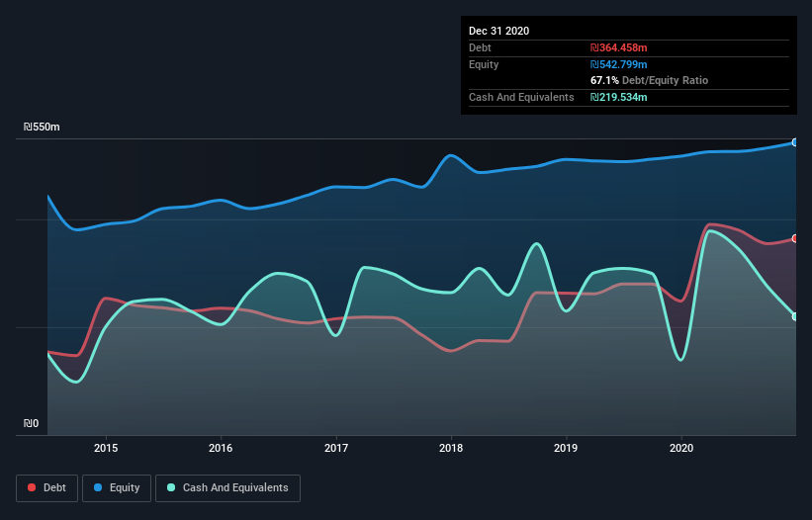This screenshot has width=812, height=520.
Task: Click the Debt label in tooltip
Action: coord(480,47)
